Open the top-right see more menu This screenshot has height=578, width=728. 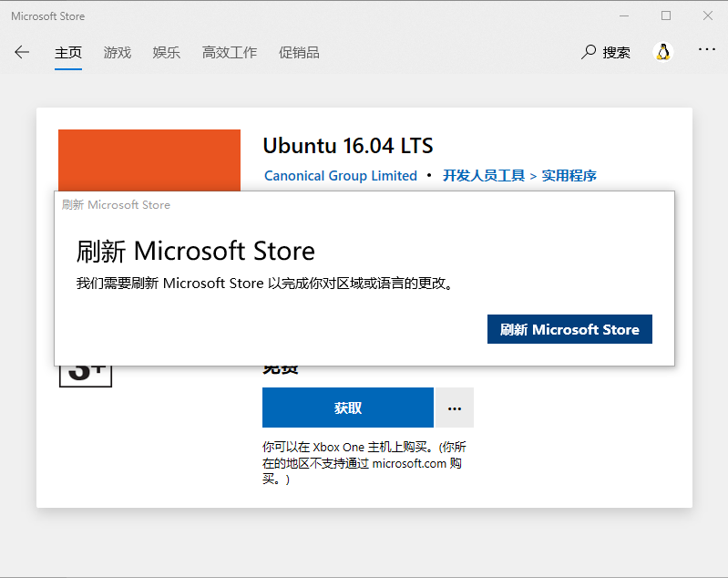(707, 50)
